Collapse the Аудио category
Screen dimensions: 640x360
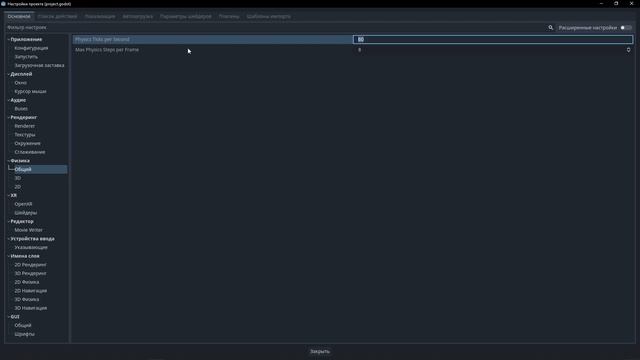tap(9, 100)
